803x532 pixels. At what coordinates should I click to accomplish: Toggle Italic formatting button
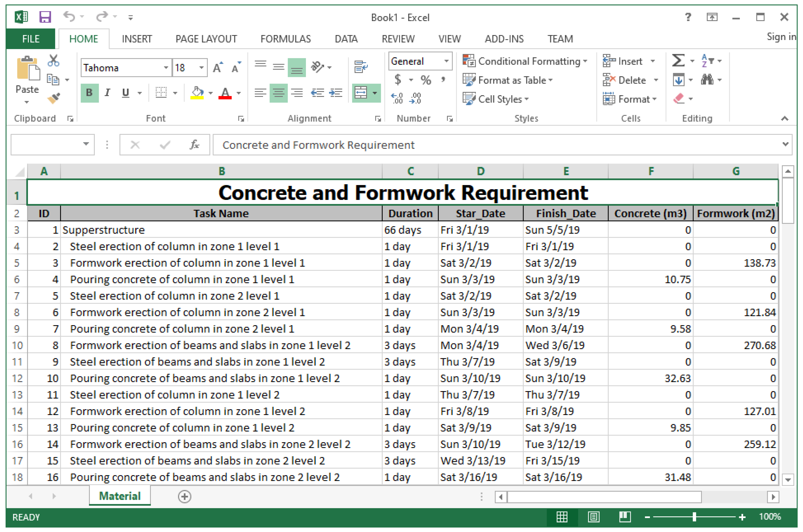(x=107, y=93)
